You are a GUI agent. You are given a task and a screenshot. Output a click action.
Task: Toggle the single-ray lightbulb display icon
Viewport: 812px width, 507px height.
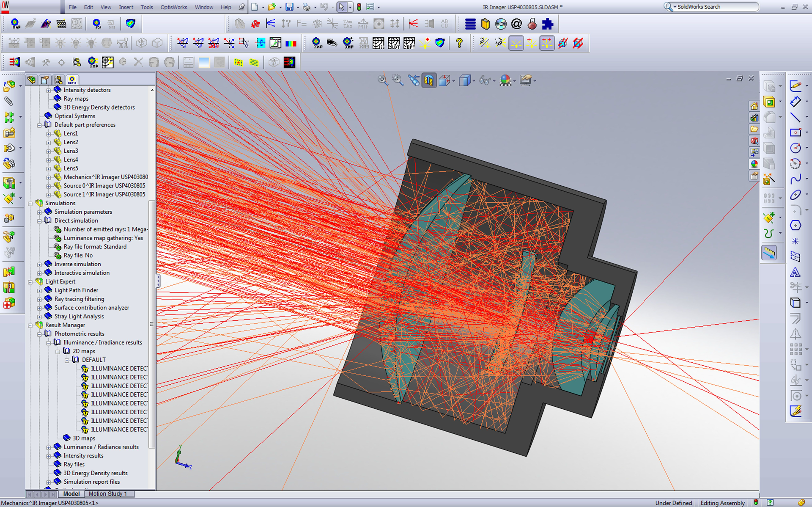[532, 43]
